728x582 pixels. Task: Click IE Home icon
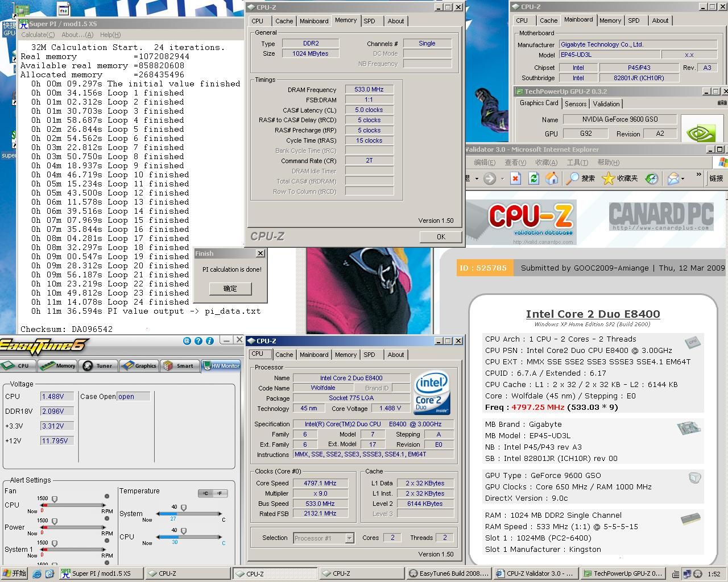(552, 178)
